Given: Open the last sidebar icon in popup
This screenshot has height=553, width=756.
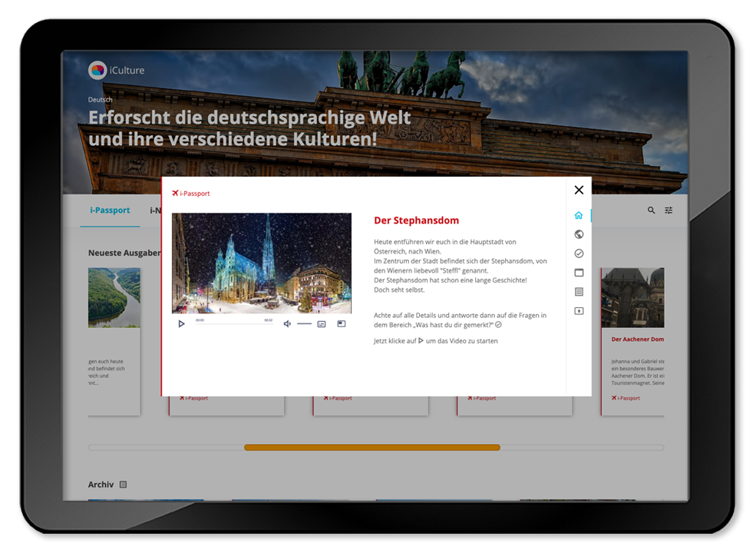Looking at the screenshot, I should (x=579, y=311).
